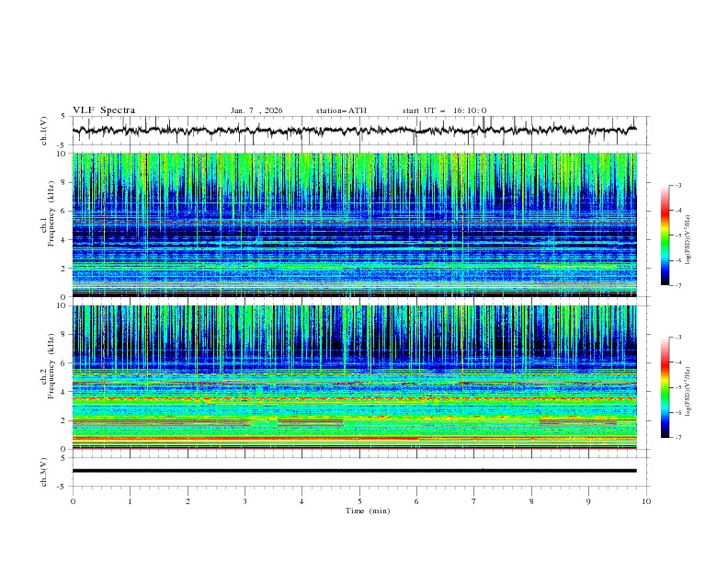Click the 0 minute tick on time axis
Screen dimensions: 728x563
point(73,501)
